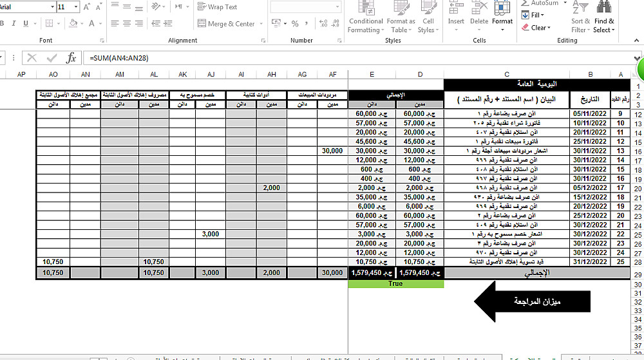
Task: Apply Accounting Number Format icon
Action: tap(276, 23)
